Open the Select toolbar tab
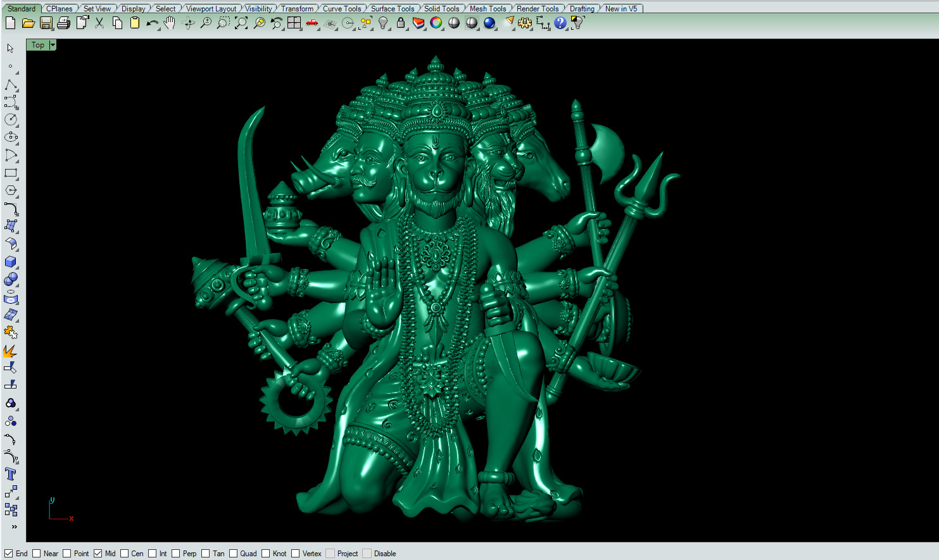This screenshot has height=560, width=939. [166, 8]
